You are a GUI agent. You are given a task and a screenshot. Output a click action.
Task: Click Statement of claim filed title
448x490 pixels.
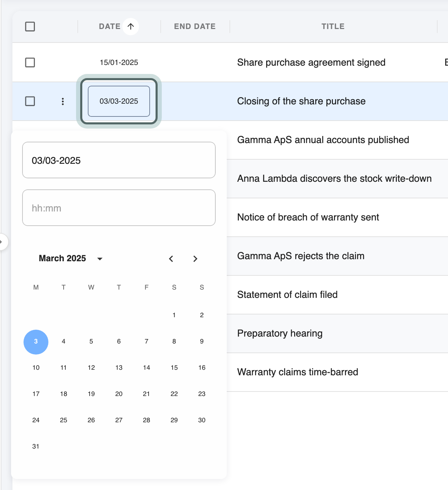(x=287, y=295)
